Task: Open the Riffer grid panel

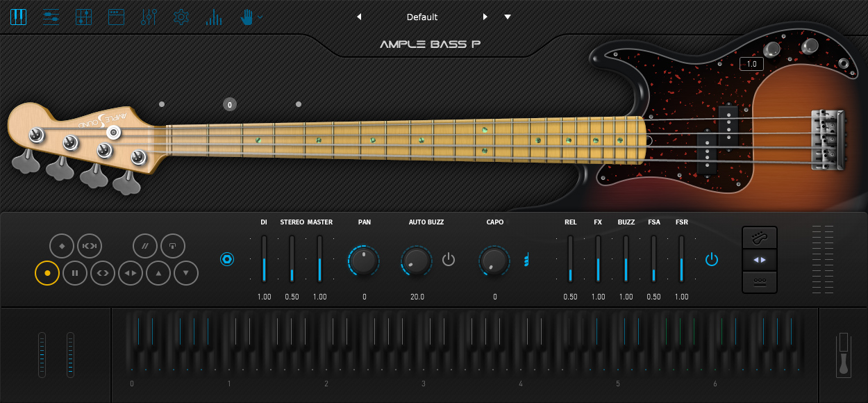Action: (83, 17)
